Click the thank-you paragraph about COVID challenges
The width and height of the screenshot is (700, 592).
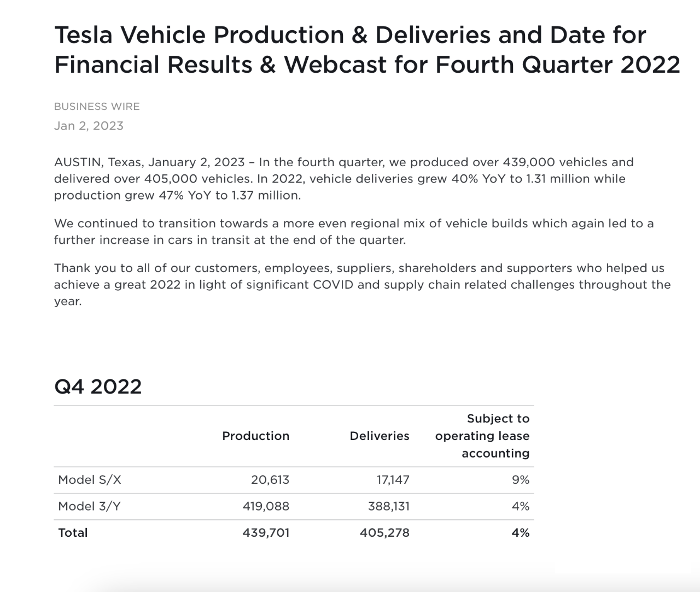[x=362, y=285]
